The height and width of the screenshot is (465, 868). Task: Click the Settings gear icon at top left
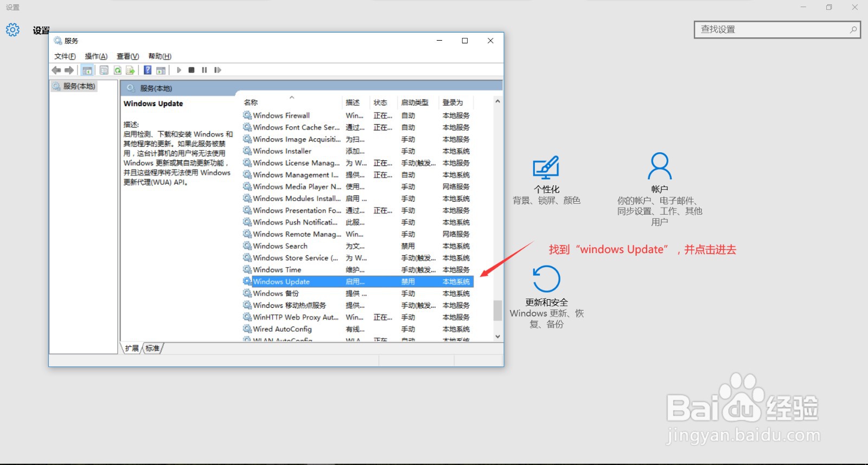12,30
